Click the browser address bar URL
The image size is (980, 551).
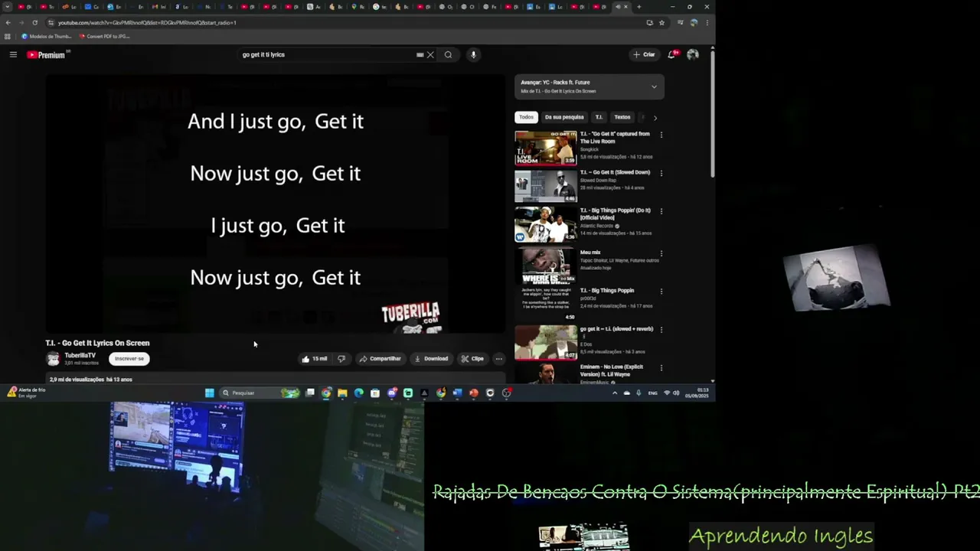tap(147, 22)
